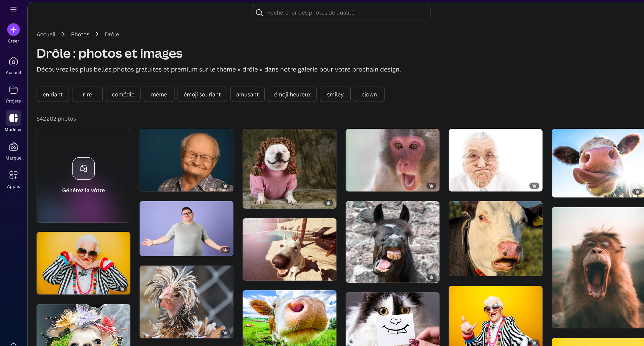Open Accueil from the sidebar
644x346 pixels.
[13, 65]
